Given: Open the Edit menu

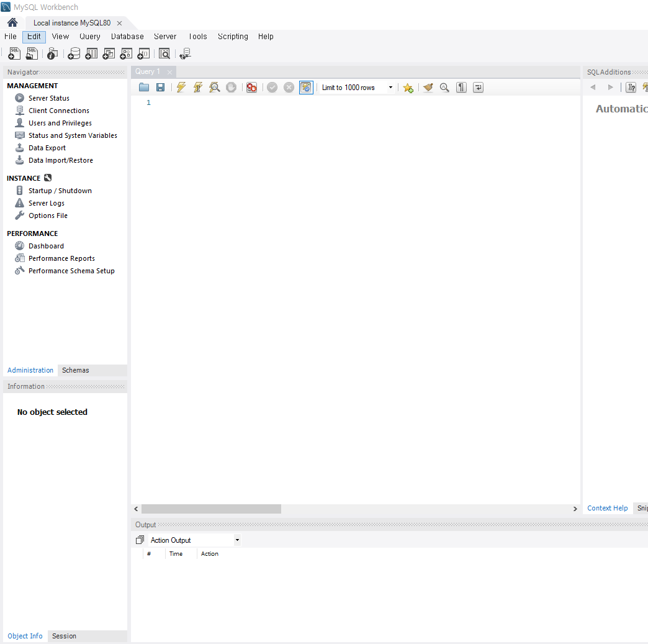Looking at the screenshot, I should (x=34, y=37).
